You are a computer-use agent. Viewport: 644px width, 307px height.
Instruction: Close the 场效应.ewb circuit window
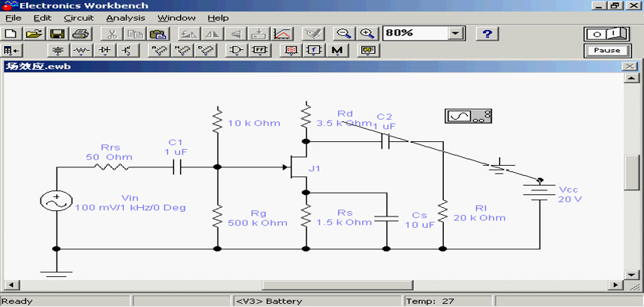629,67
